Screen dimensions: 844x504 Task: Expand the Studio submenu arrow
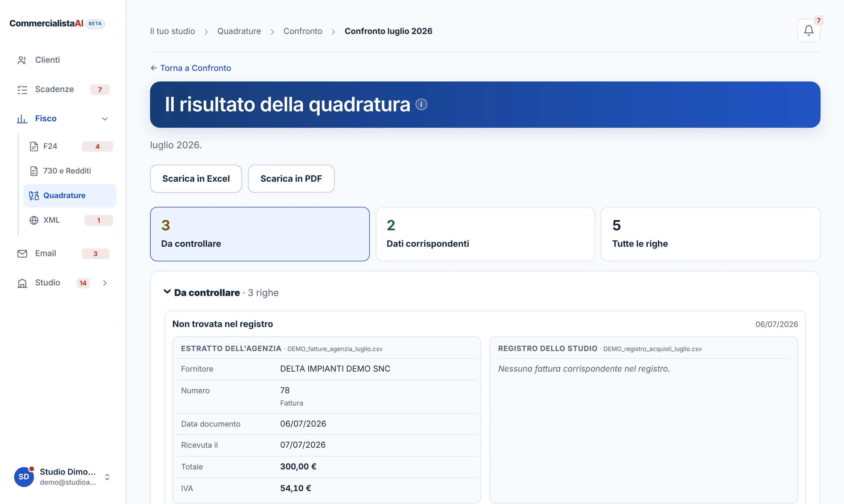pyautogui.click(x=105, y=283)
